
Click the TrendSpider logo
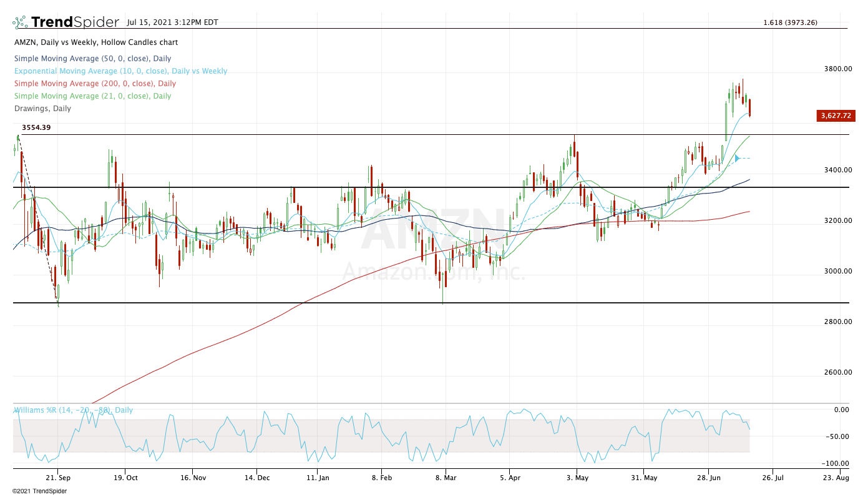tap(66, 22)
